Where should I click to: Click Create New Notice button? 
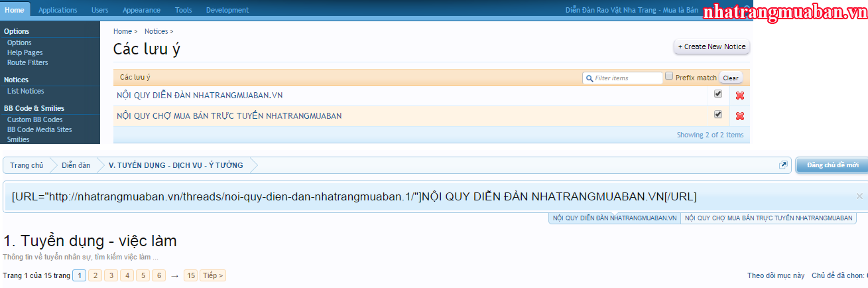pos(712,46)
